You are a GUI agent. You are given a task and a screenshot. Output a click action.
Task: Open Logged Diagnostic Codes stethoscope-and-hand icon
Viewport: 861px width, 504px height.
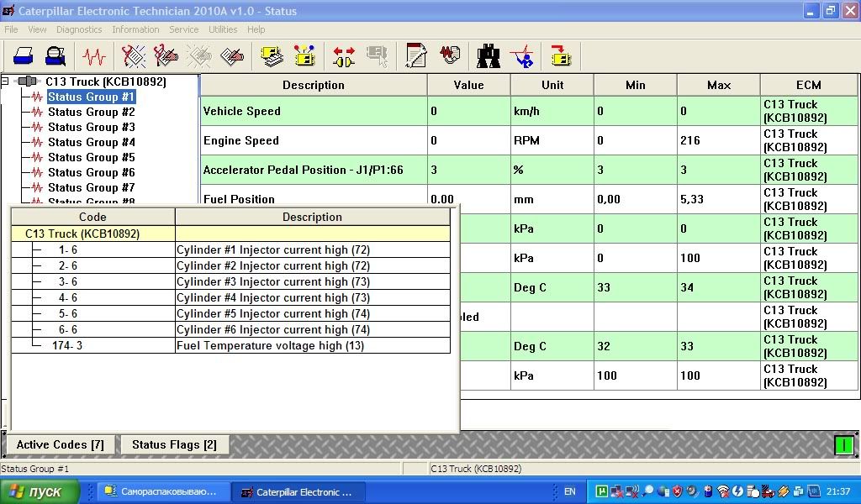click(166, 56)
